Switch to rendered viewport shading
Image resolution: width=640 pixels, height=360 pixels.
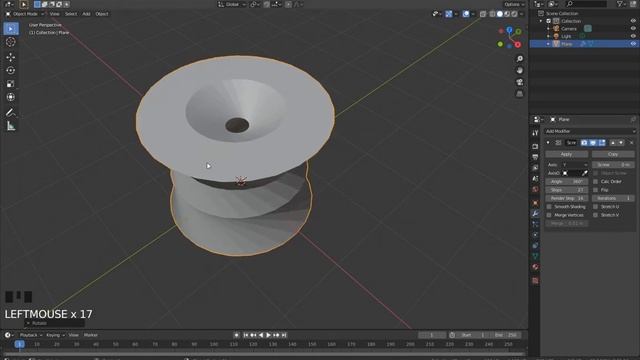click(x=515, y=14)
